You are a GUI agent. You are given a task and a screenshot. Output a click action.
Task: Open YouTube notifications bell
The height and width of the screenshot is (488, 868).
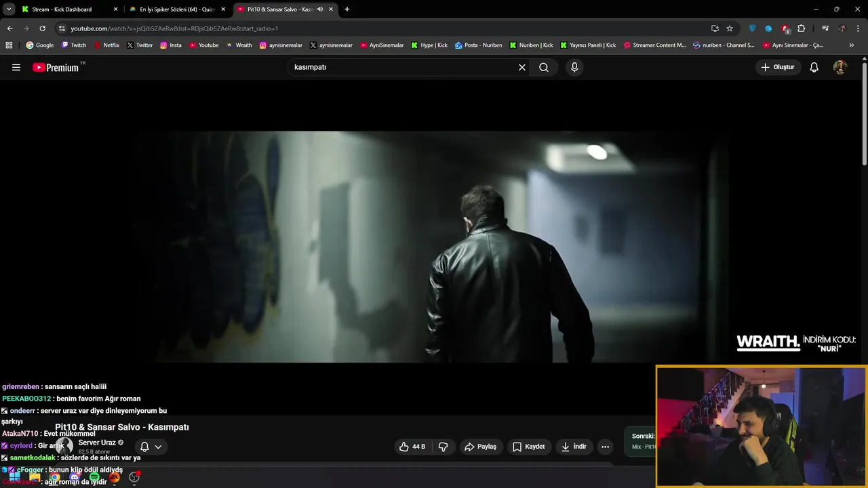coord(814,67)
